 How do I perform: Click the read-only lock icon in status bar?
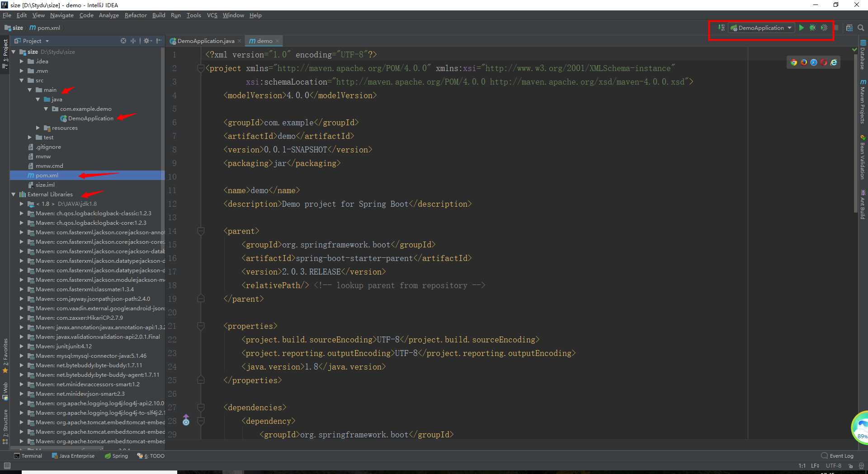coord(850,465)
